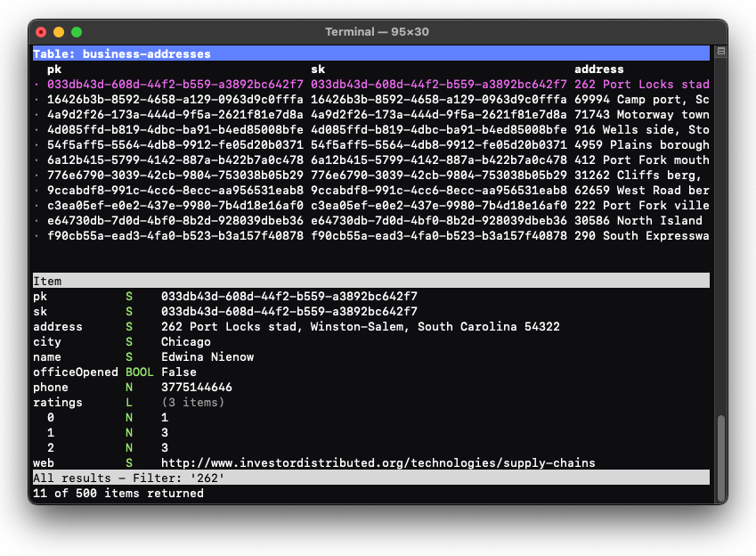Click the pk column header

(x=54, y=69)
